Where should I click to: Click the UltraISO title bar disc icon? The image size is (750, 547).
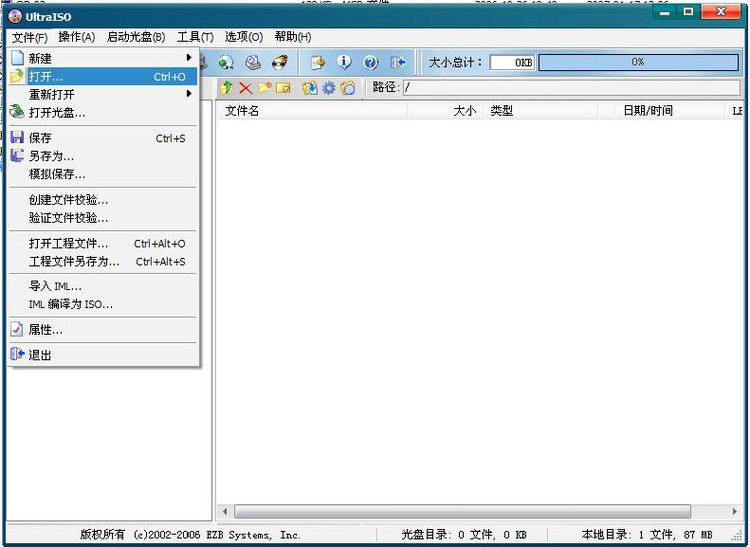[15, 17]
